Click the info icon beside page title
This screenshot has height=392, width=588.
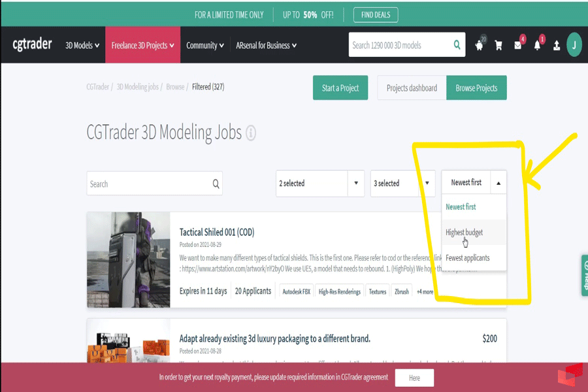[250, 133]
